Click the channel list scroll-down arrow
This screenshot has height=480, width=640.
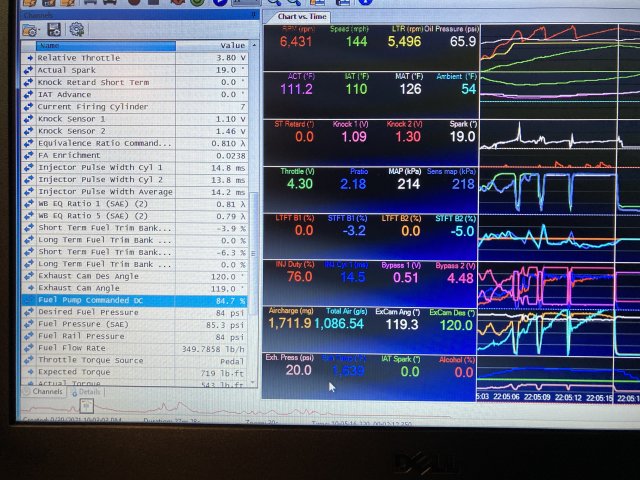(253, 382)
